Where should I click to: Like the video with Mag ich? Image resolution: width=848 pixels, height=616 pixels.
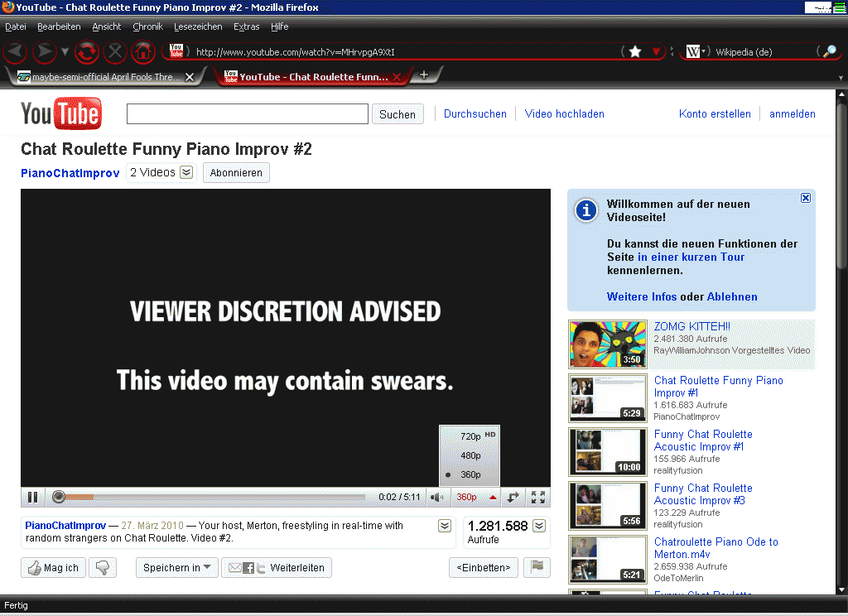(53, 567)
